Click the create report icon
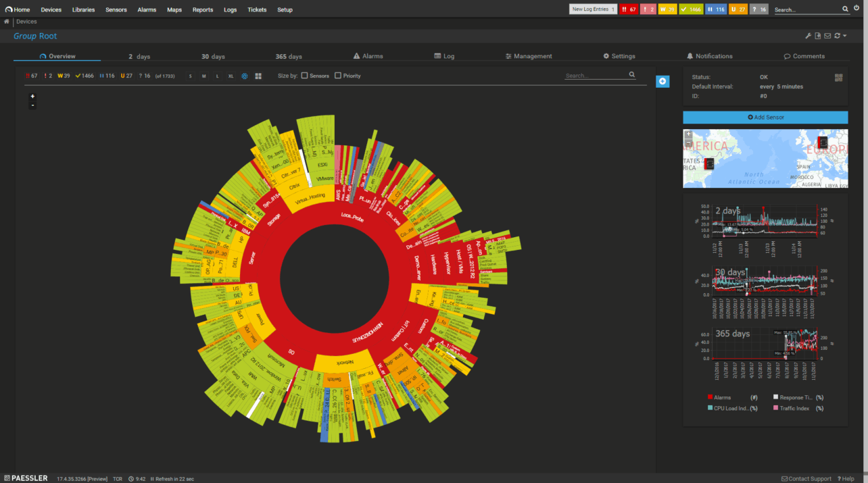Screen dimensions: 868x483 click(818, 35)
